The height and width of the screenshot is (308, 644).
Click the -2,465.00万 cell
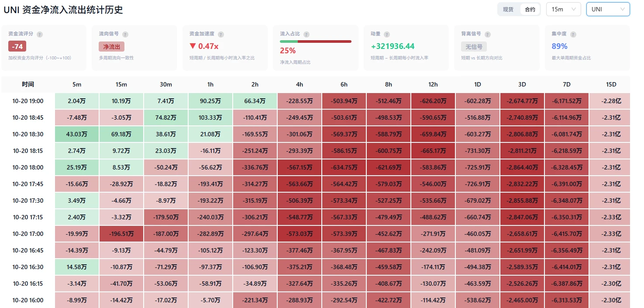coord(522,300)
